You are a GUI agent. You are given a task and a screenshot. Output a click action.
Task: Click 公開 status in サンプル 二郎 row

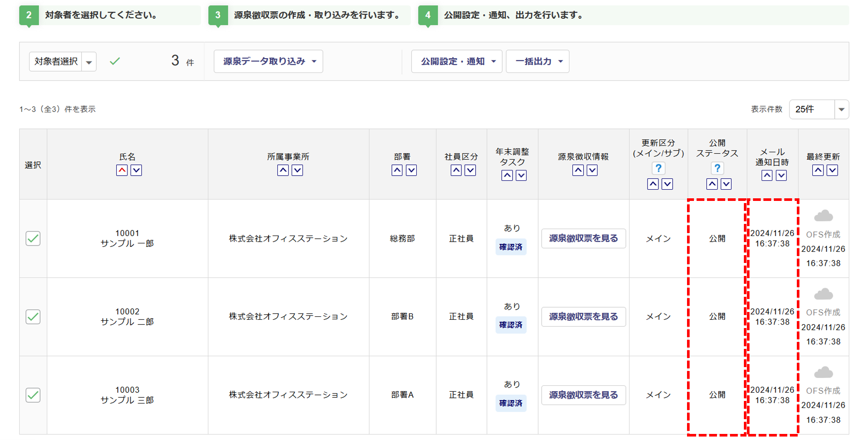717,317
